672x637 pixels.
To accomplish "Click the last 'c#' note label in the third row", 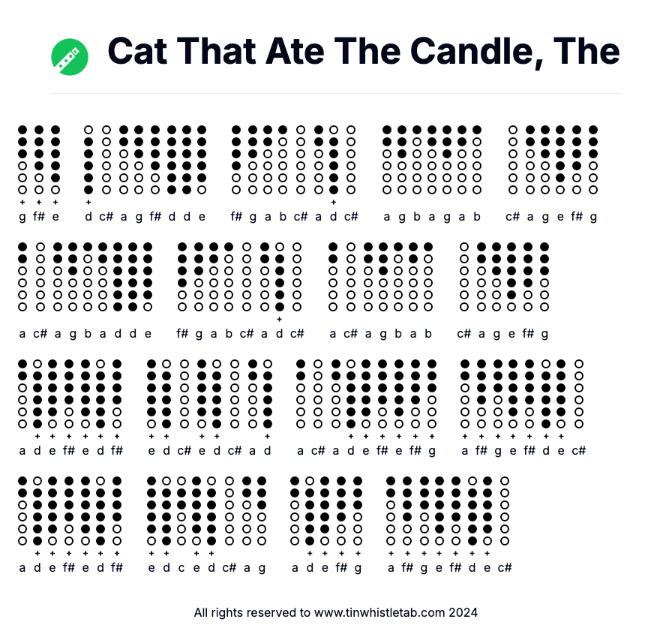I will (x=578, y=450).
